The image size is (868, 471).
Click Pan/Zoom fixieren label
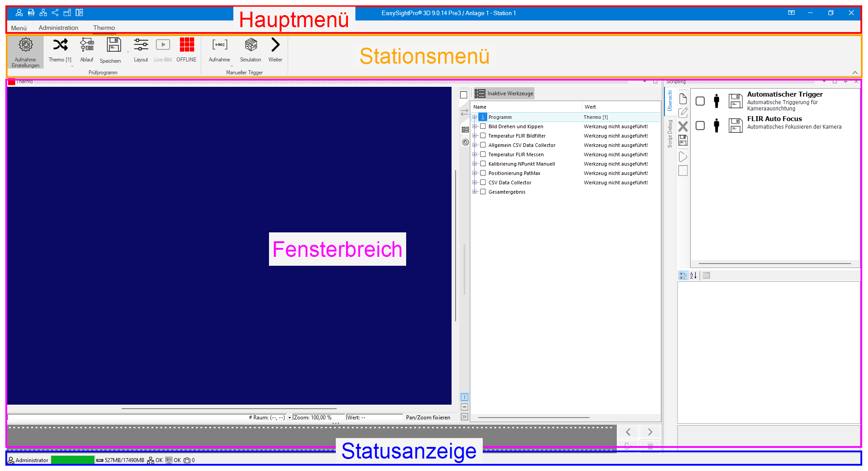click(x=428, y=418)
